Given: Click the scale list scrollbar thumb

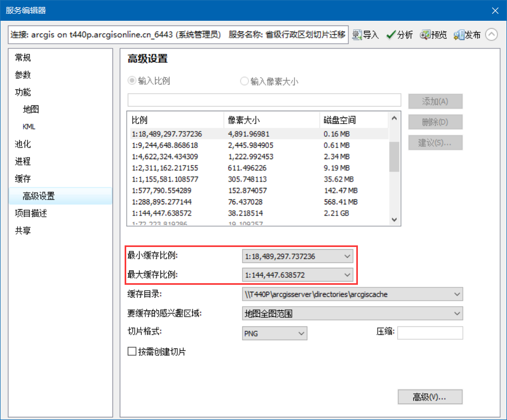Looking at the screenshot, I should [x=394, y=157].
